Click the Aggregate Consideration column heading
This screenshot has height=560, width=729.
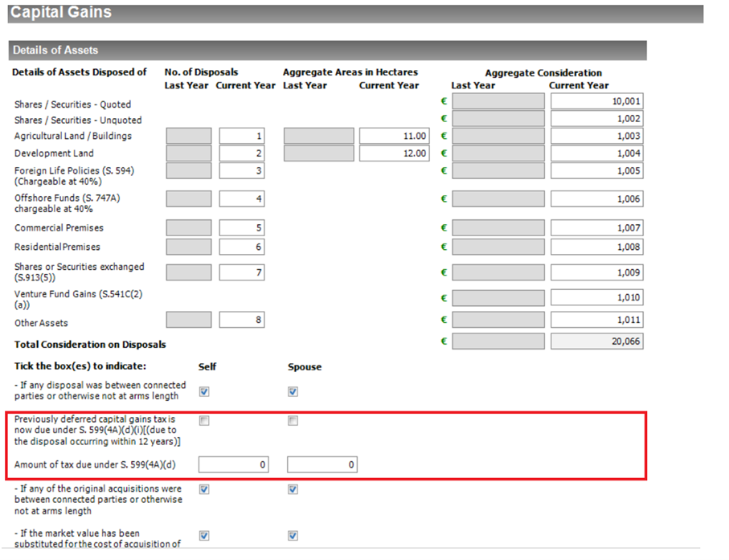(543, 73)
